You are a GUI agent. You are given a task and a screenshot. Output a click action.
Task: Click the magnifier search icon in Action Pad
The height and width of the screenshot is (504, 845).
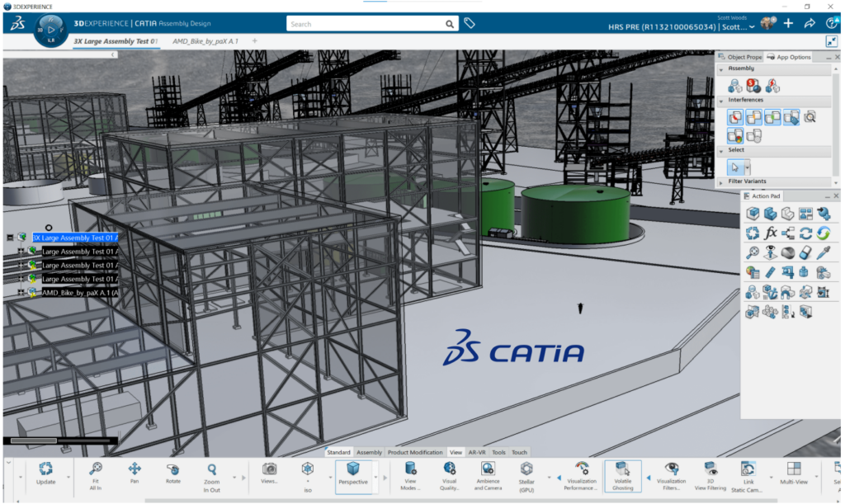(753, 252)
